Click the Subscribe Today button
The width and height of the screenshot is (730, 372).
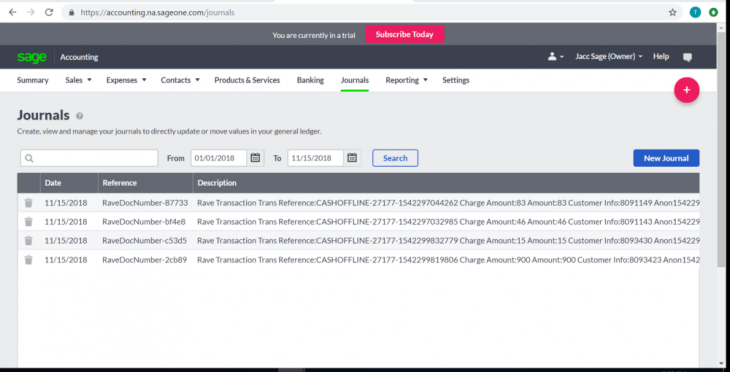pos(405,34)
